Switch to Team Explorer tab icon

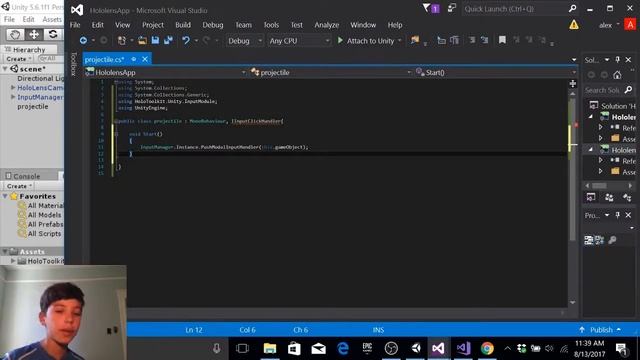click(609, 198)
